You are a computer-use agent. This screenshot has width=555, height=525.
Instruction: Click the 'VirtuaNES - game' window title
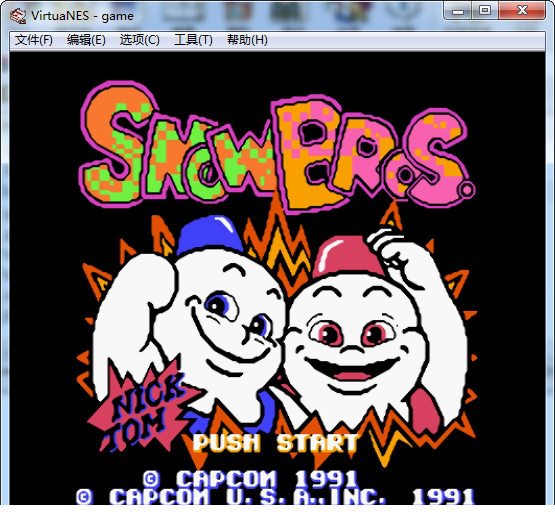(x=82, y=16)
